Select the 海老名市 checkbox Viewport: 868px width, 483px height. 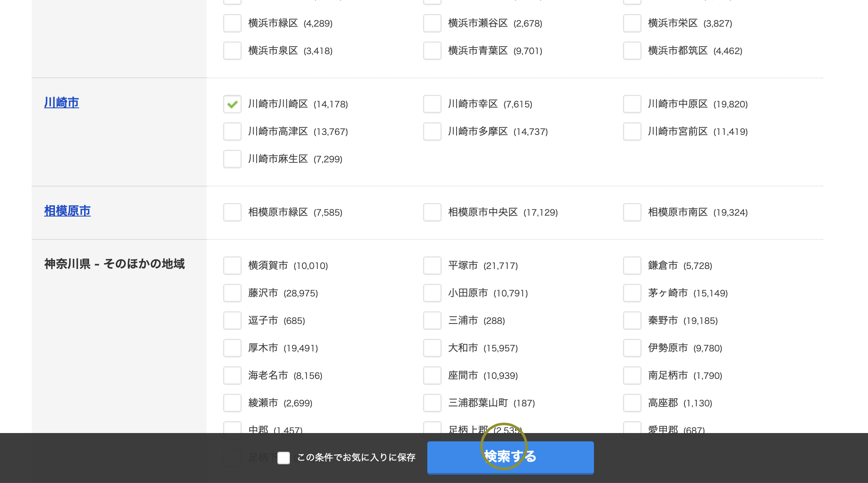(232, 376)
